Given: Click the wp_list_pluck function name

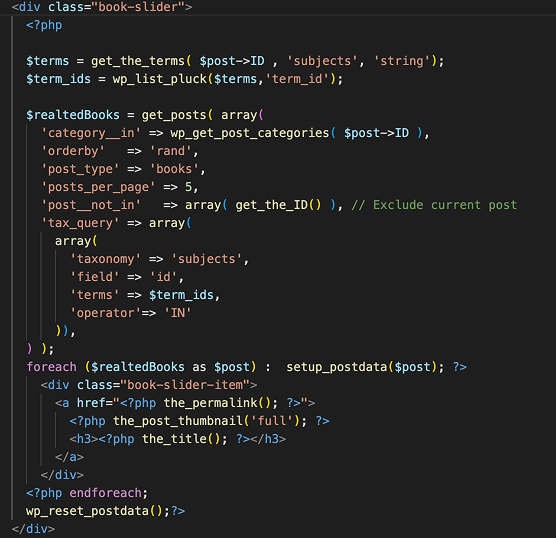Looking at the screenshot, I should 160,79.
